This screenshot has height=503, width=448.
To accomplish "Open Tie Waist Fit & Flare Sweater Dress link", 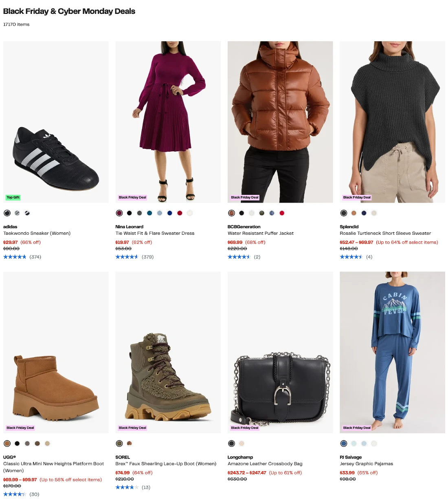I will tap(155, 234).
